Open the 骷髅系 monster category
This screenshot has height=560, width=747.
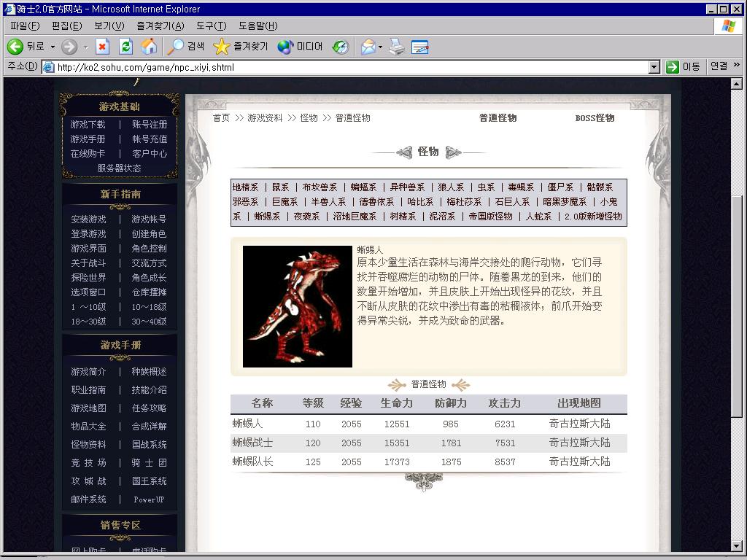[x=600, y=187]
